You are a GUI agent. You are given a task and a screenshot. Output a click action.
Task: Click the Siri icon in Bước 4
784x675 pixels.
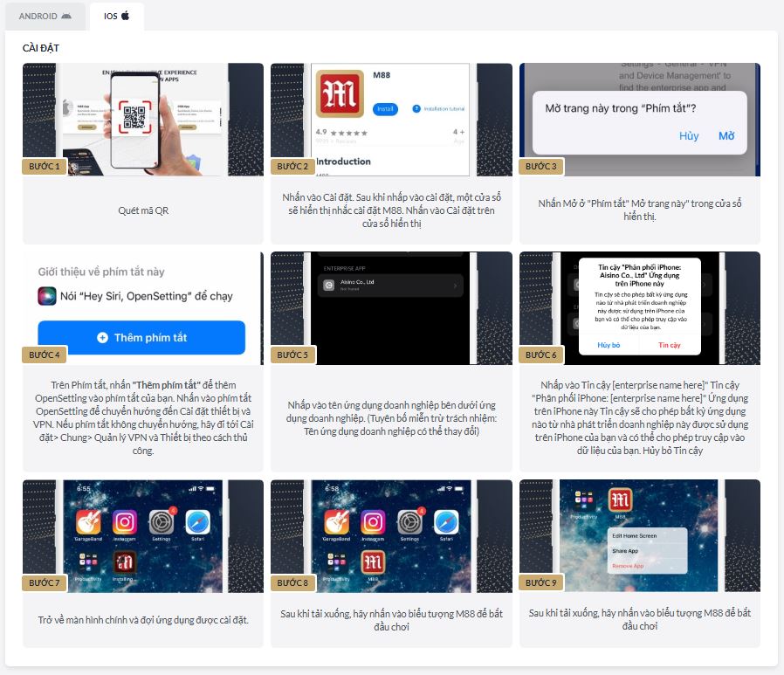pos(47,296)
